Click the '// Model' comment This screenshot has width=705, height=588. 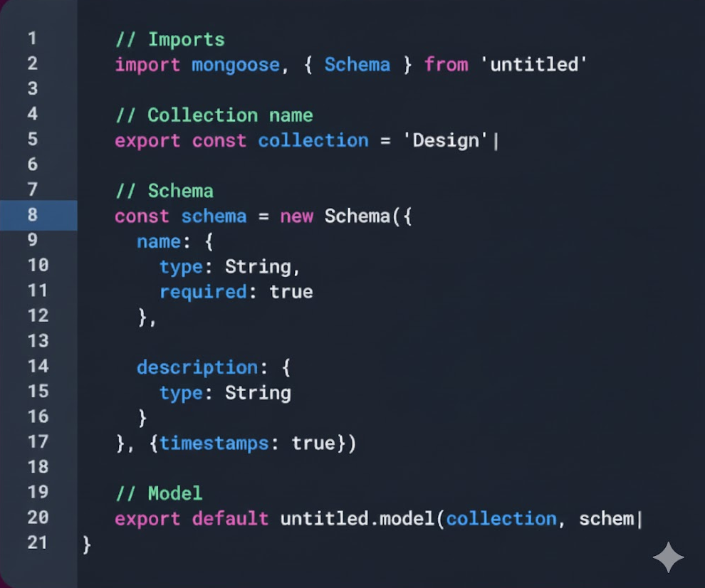(x=159, y=493)
